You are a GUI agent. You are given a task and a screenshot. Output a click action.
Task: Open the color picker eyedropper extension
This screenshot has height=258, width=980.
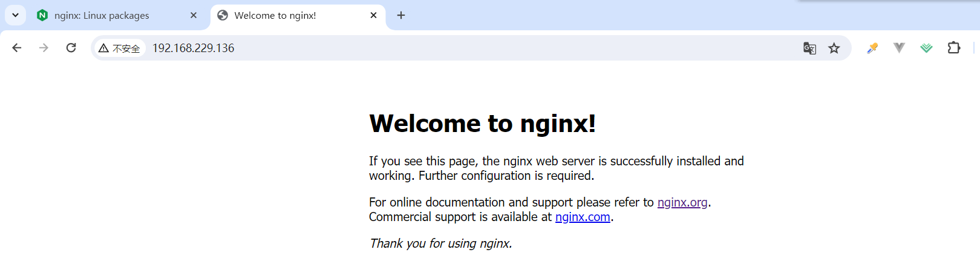872,48
